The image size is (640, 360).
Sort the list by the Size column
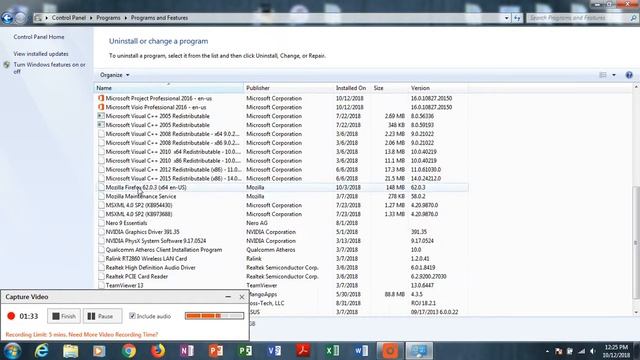pos(390,88)
